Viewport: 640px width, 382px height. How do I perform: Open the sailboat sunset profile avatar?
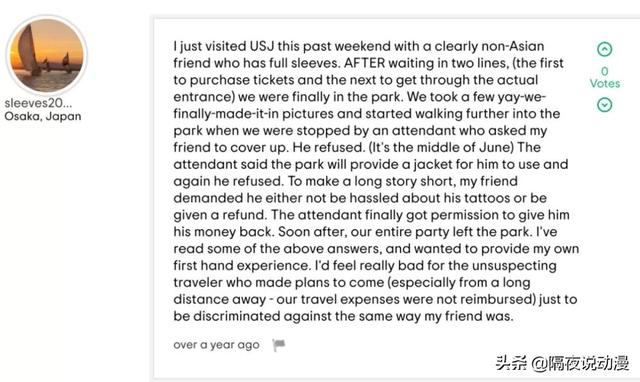pyautogui.click(x=47, y=55)
